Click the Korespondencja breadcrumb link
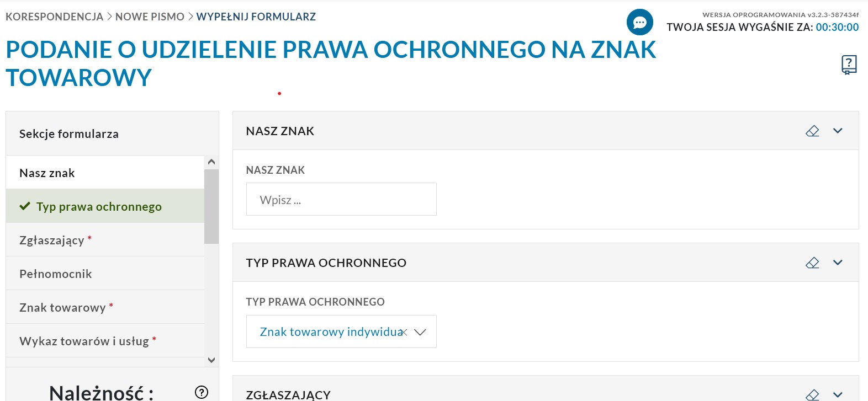The height and width of the screenshot is (401, 868). point(54,17)
